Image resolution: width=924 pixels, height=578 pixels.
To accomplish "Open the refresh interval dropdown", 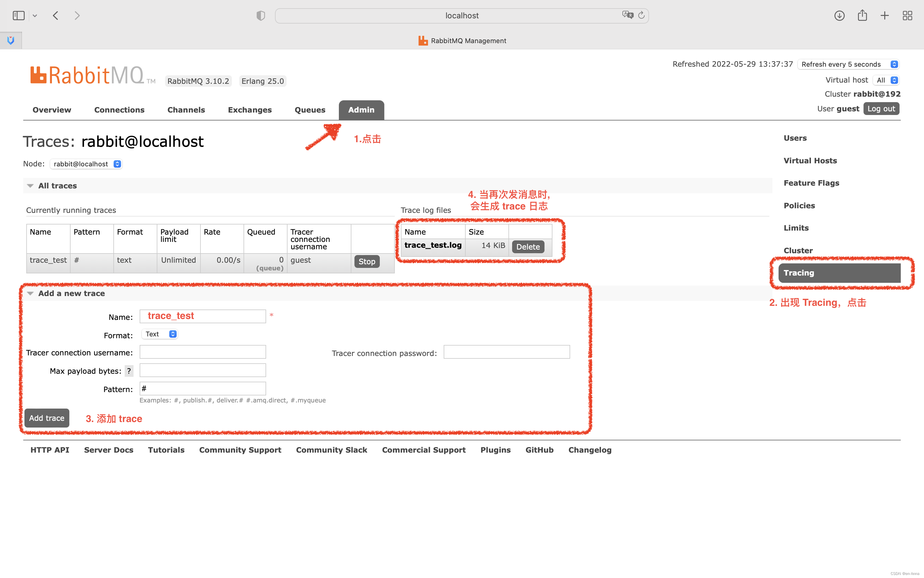I will tap(849, 64).
